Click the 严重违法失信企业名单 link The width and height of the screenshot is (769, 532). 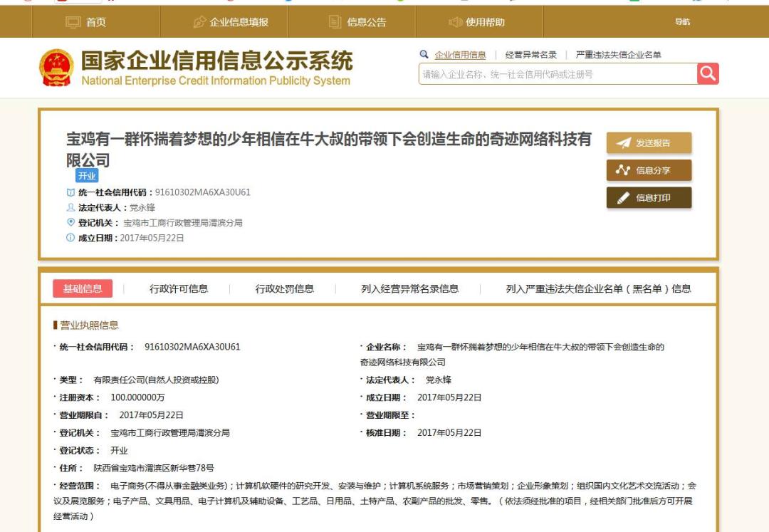coord(617,53)
